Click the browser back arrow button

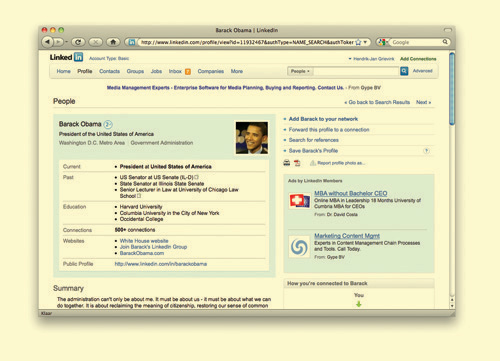[47, 42]
